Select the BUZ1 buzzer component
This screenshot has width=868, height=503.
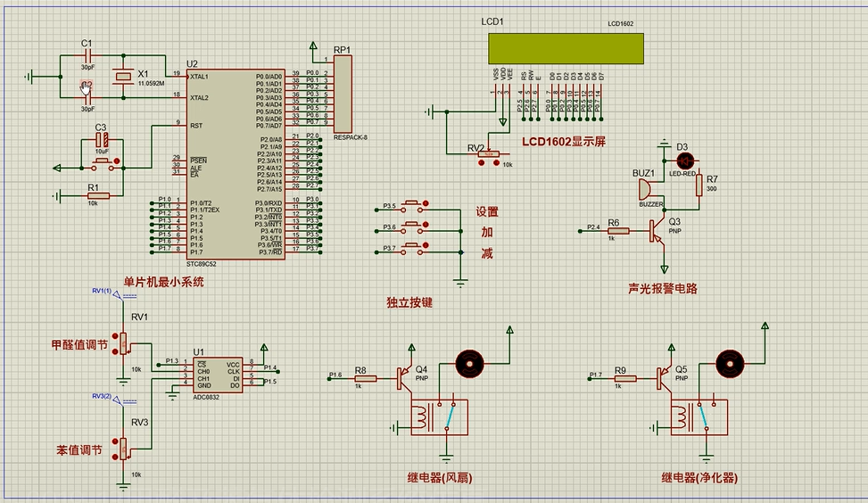642,190
